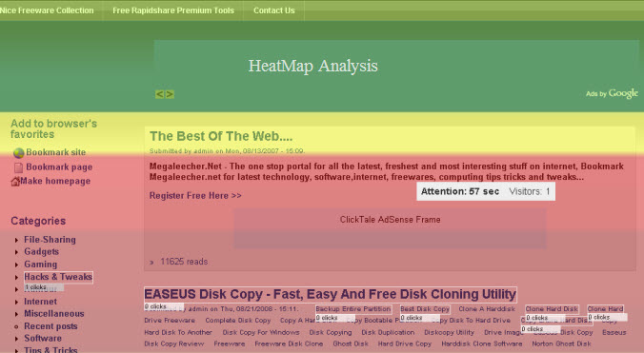644x353 pixels.
Task: Open Nice Freeware Collection in the top nav
Action: tap(47, 10)
